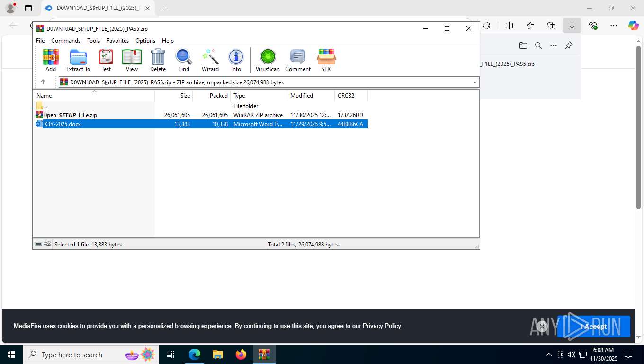This screenshot has width=644, height=364.
Task: Accept MediaFire cookies button
Action: [x=593, y=326]
